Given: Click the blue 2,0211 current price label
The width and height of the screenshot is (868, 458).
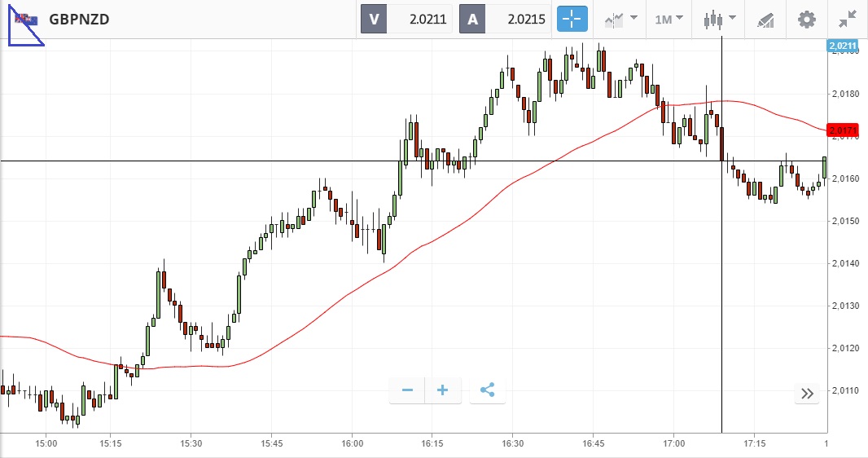Looking at the screenshot, I should pyautogui.click(x=842, y=46).
